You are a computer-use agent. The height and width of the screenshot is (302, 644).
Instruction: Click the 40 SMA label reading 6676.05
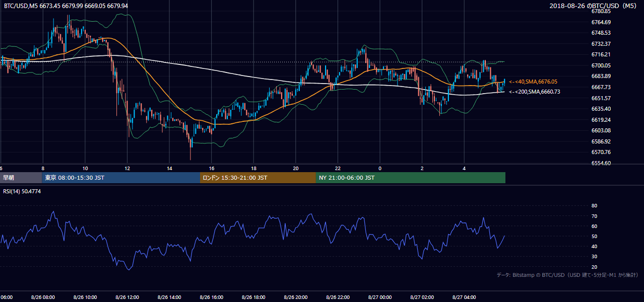point(534,82)
